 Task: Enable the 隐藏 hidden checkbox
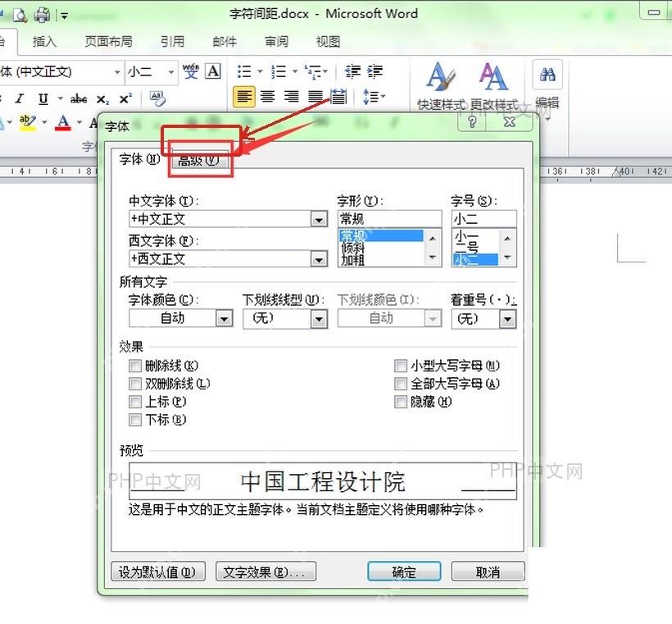click(x=401, y=402)
